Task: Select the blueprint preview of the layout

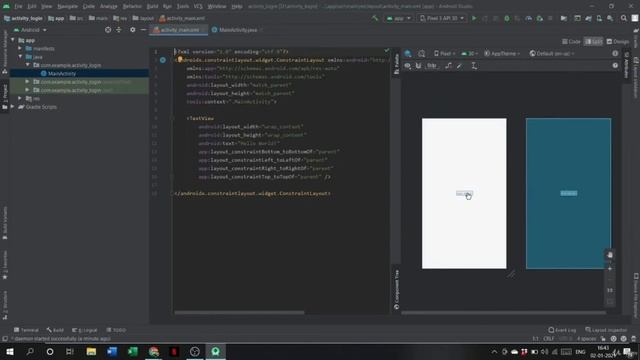Action: 568,193
